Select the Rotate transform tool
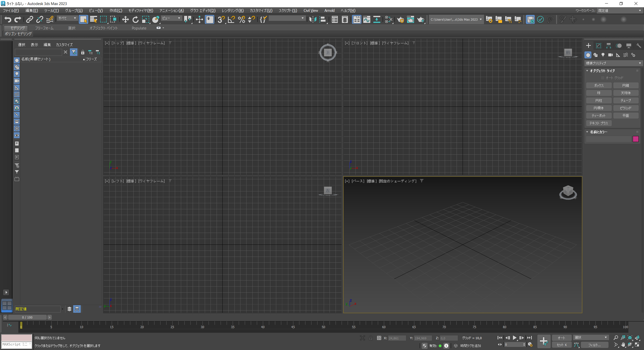 click(x=135, y=19)
